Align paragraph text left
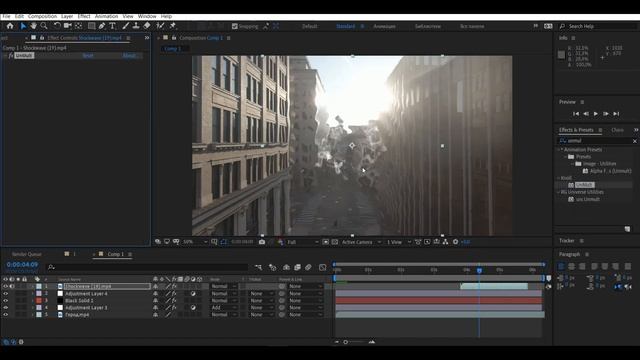 (x=561, y=267)
